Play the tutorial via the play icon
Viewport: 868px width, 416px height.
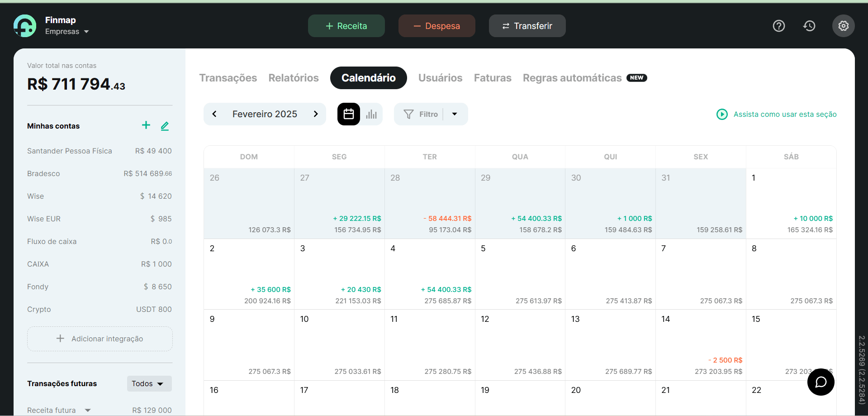722,114
